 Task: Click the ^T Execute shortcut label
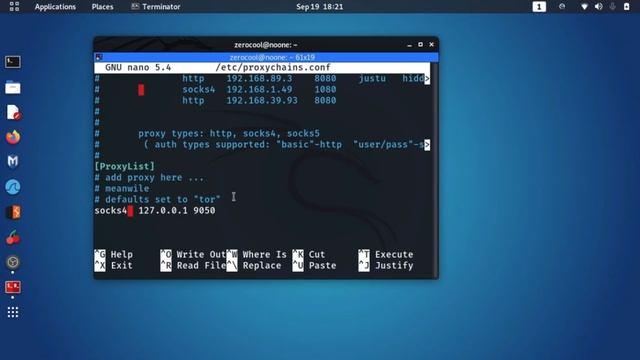(x=386, y=255)
